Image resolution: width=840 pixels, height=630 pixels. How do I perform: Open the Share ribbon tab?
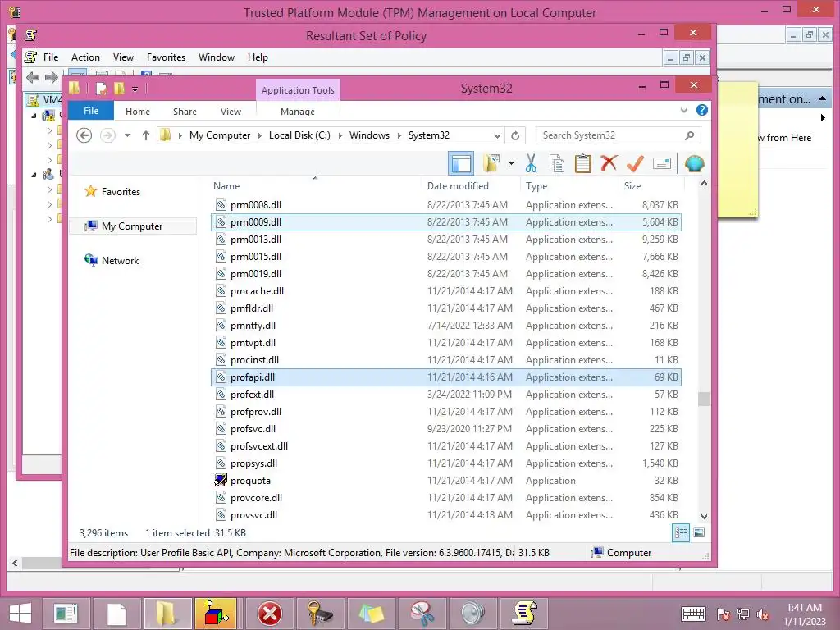tap(185, 112)
